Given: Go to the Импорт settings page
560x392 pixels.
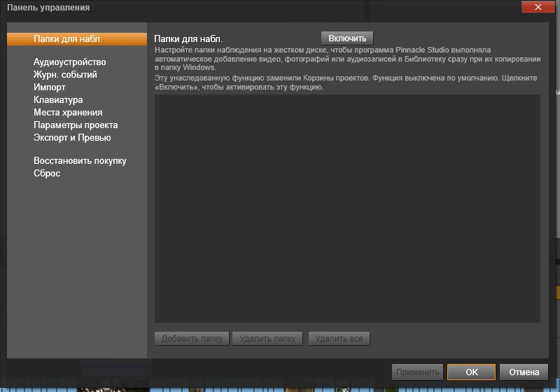Looking at the screenshot, I should 49,87.
